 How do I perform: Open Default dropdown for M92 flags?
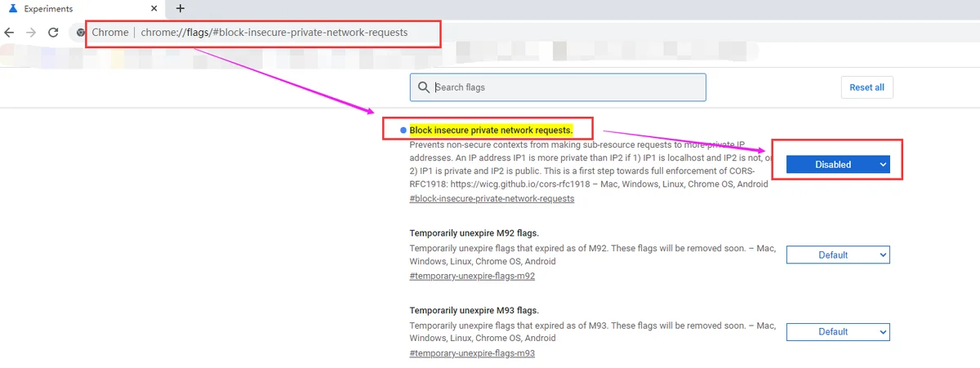838,255
